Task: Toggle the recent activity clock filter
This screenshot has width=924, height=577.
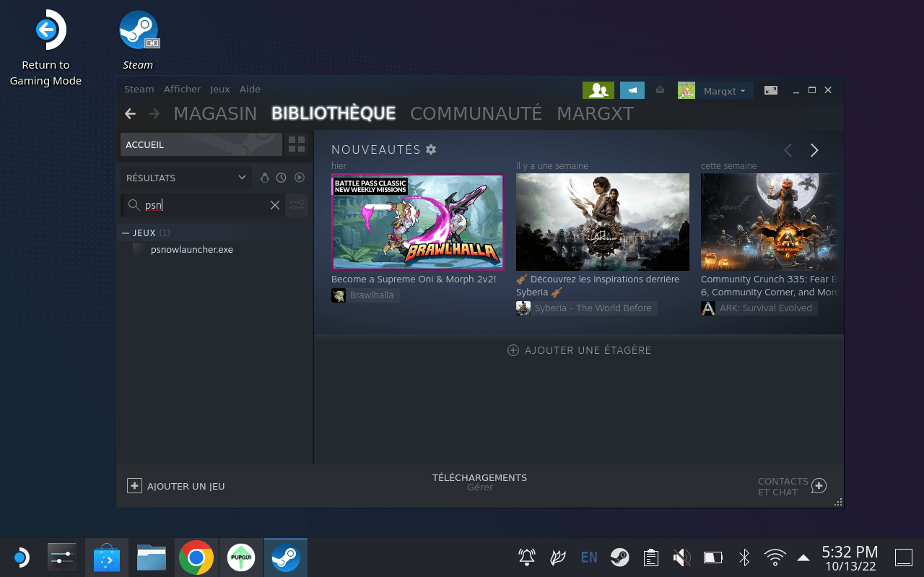Action: [282, 178]
